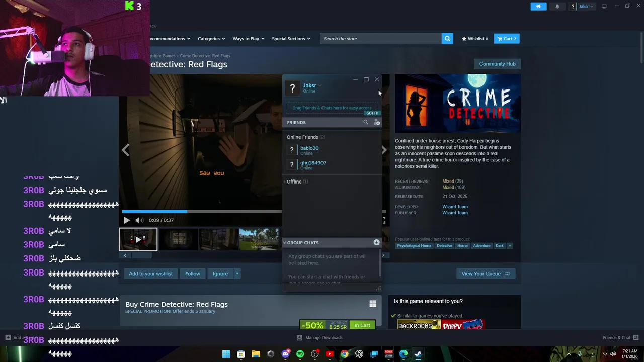
Task: Open Steam announcements megaphone button
Action: (x=538, y=6)
